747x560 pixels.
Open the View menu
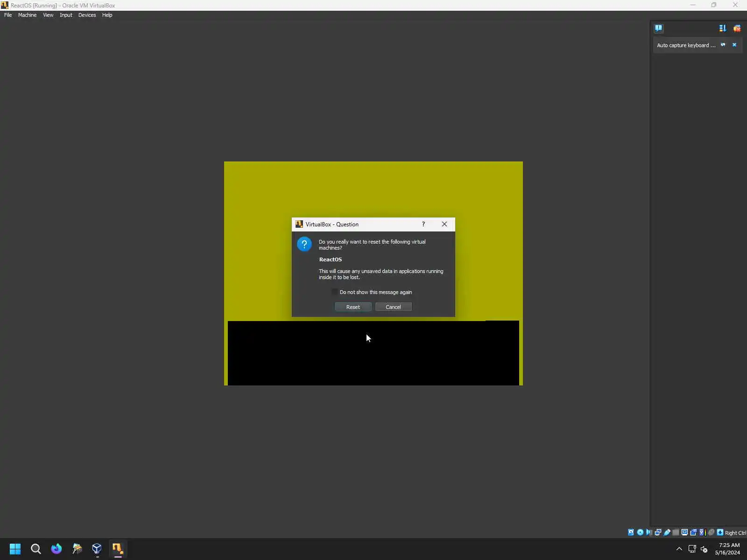pyautogui.click(x=48, y=15)
